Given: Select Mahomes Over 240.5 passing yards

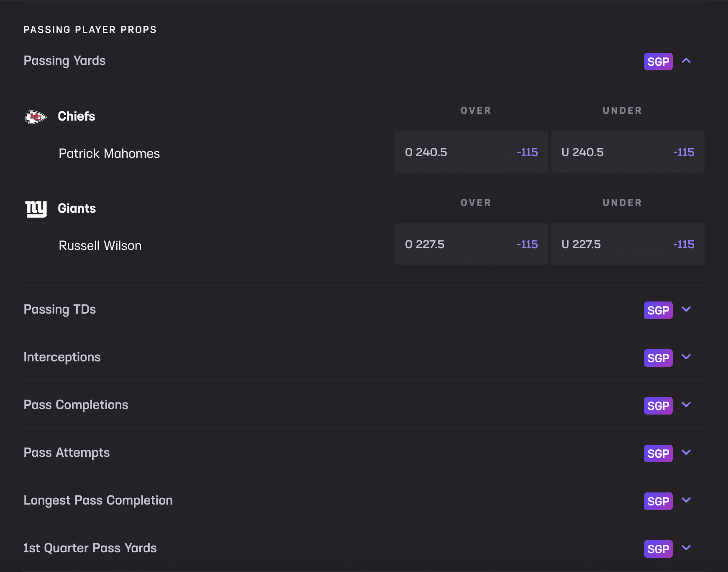Looking at the screenshot, I should point(471,152).
